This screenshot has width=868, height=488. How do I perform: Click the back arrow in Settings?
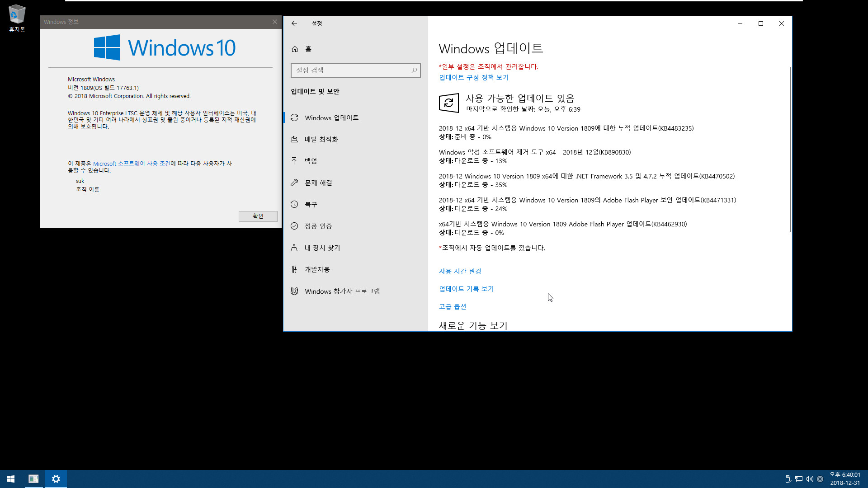pos(294,23)
